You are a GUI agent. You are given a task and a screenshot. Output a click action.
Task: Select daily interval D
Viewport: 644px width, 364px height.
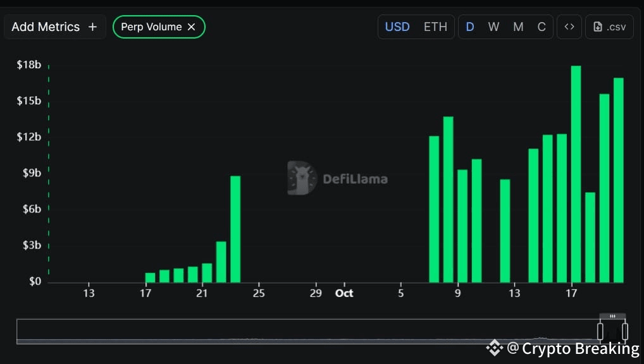470,27
